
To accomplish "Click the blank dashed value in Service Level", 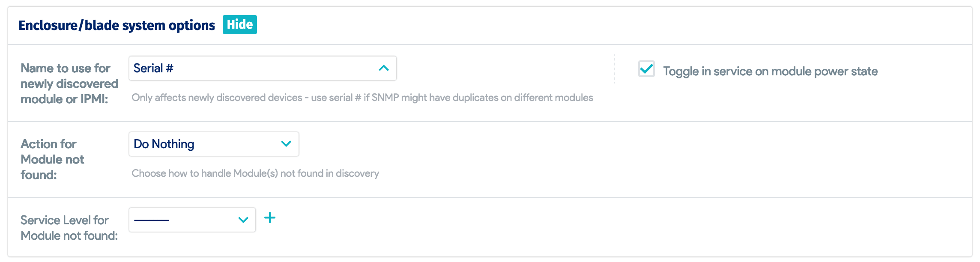I will pos(152,220).
